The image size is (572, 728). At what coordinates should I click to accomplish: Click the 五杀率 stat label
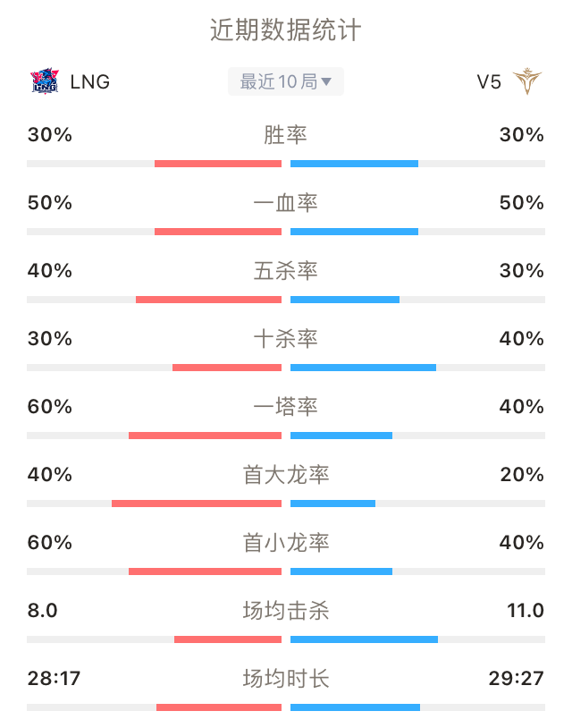click(286, 271)
